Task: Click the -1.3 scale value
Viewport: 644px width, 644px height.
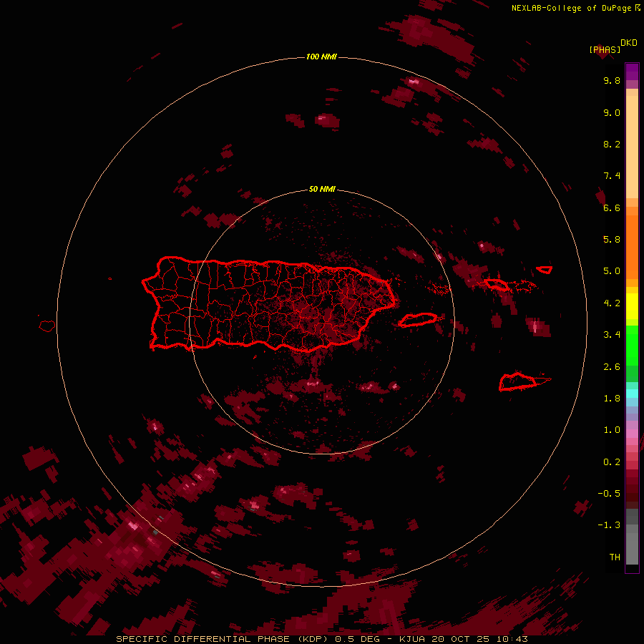Action: coord(609,525)
